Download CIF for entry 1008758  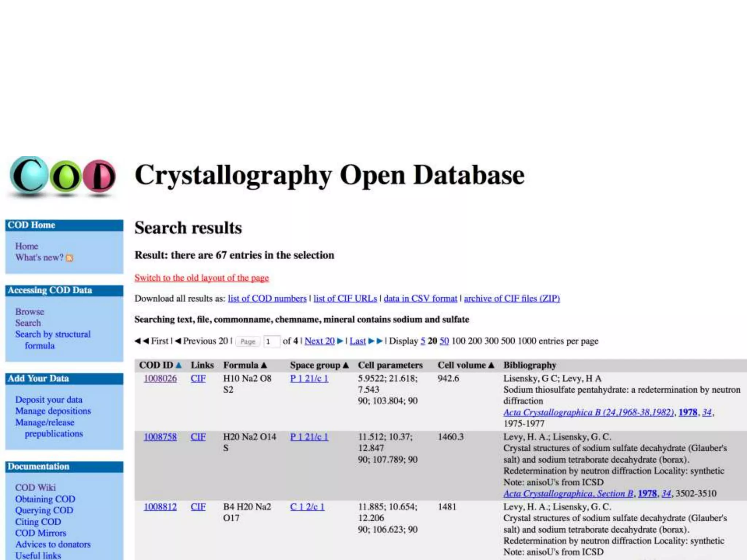coord(198,437)
